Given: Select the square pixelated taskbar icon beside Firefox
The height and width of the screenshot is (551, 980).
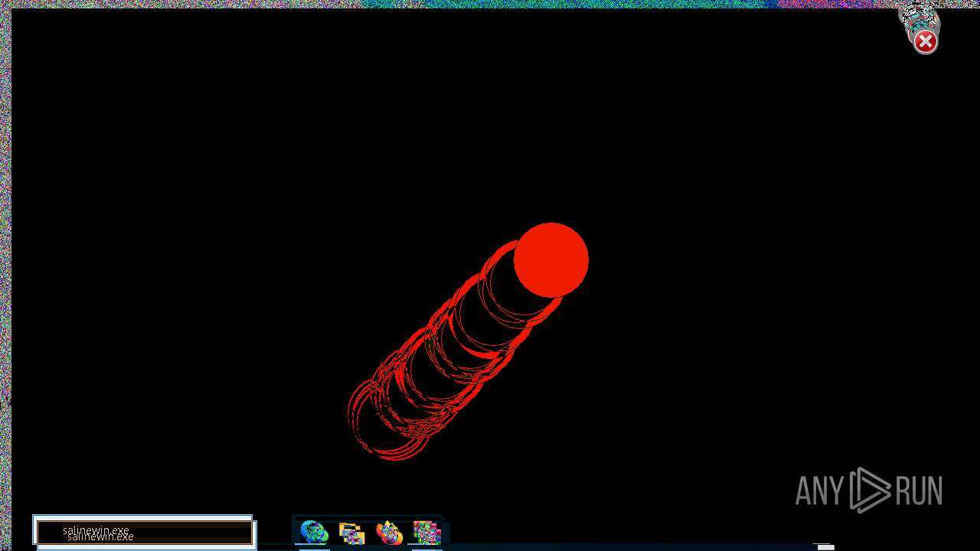Looking at the screenshot, I should 426,533.
